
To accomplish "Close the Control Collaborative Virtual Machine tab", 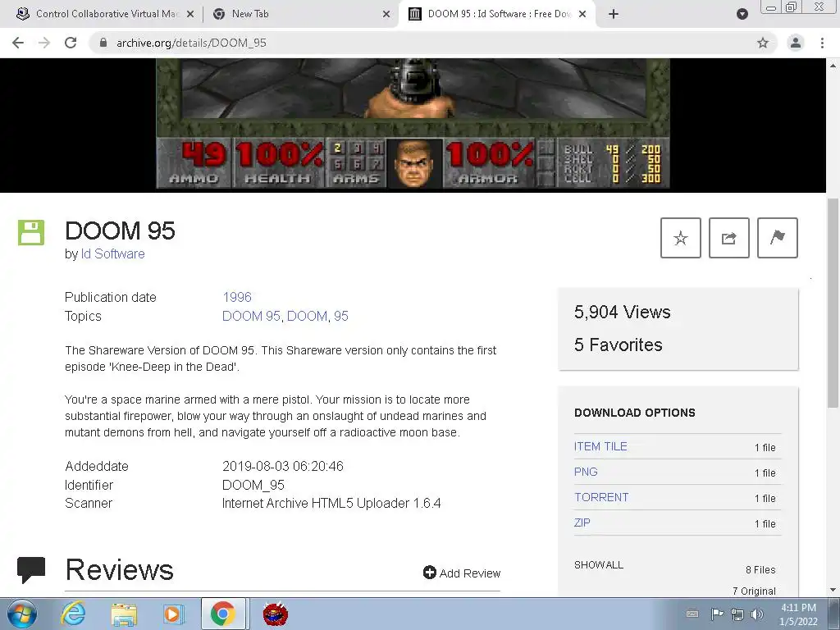I will tap(190, 14).
